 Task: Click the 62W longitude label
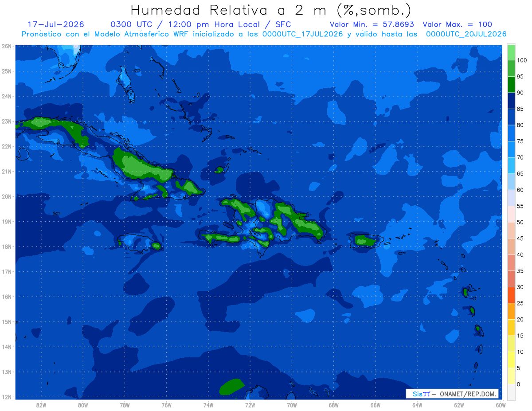pos(459,405)
